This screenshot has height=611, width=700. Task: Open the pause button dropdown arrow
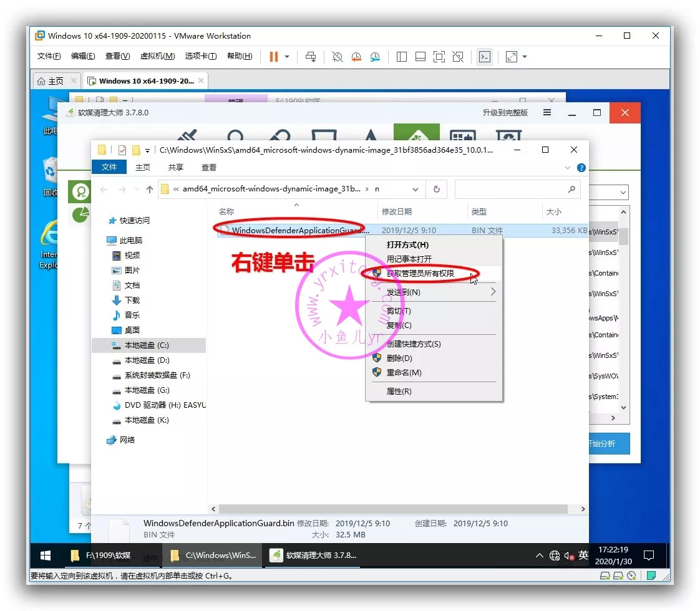[287, 57]
